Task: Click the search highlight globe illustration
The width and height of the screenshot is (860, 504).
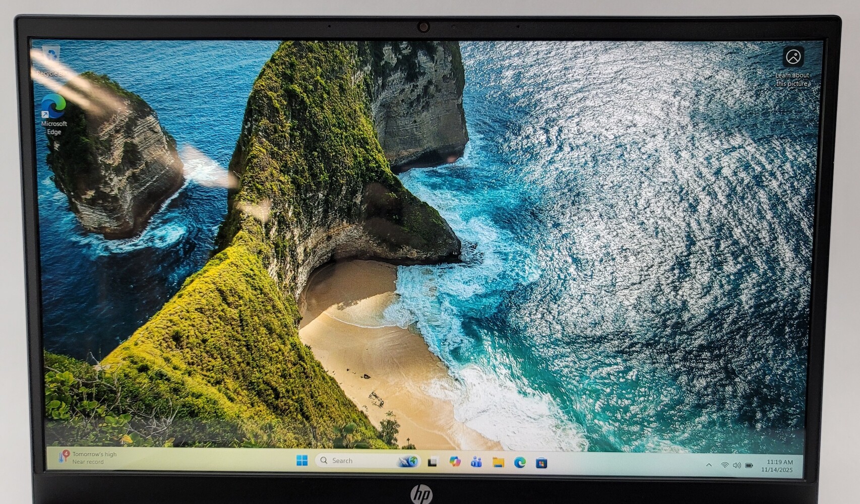Action: coord(408,461)
